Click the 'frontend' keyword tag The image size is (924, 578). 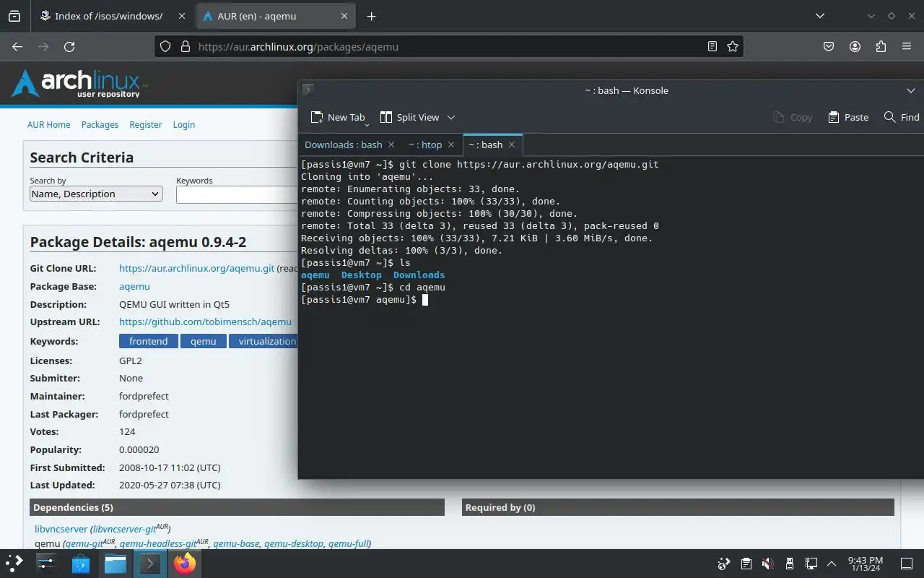[149, 341]
